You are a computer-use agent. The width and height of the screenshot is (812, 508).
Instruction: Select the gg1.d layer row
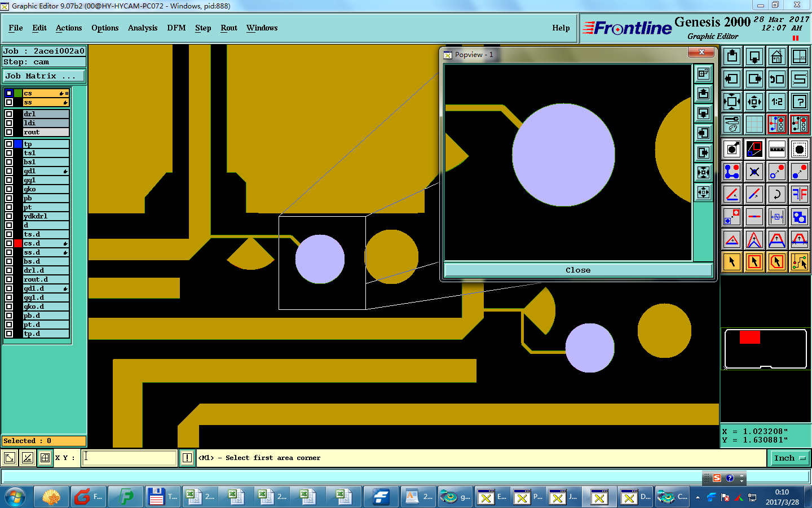pos(46,297)
